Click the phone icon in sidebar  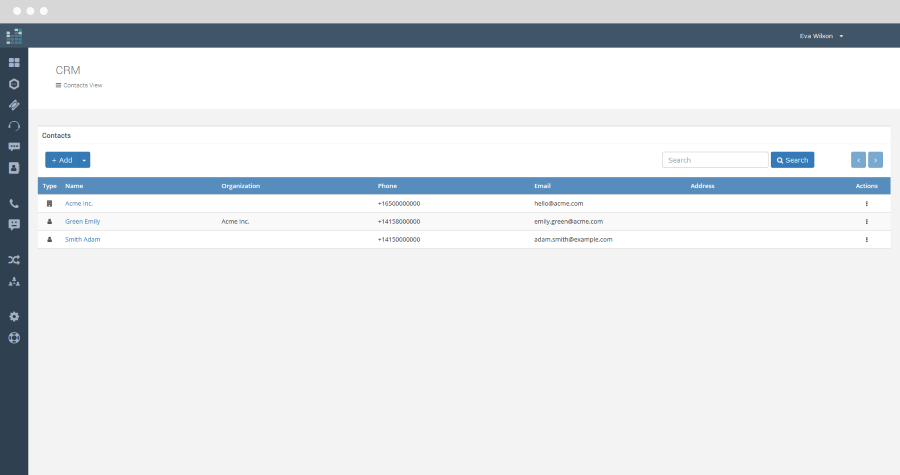(x=14, y=203)
